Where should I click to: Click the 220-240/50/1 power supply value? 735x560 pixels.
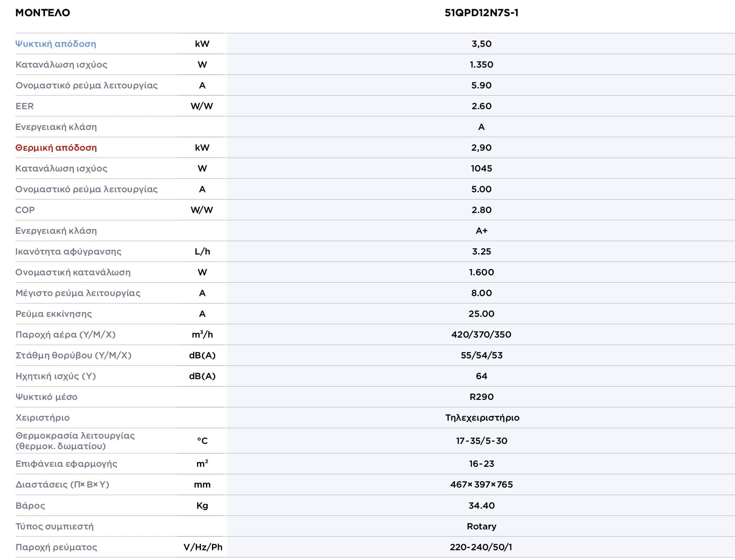tap(481, 547)
